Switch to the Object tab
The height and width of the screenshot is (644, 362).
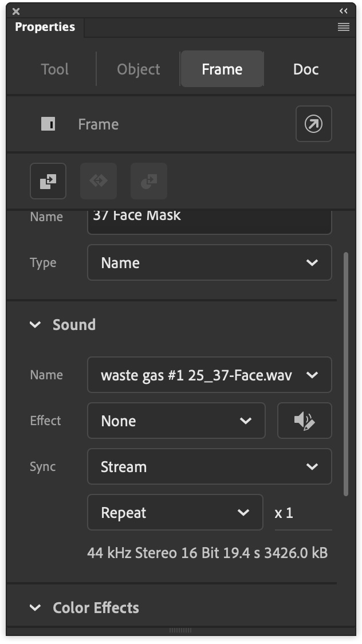[x=137, y=69]
